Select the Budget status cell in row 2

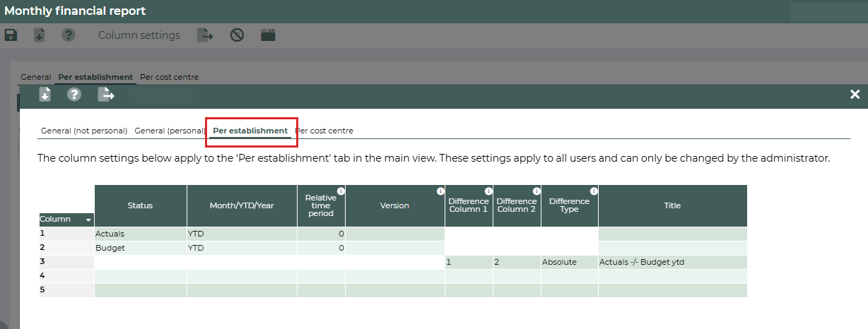point(140,248)
